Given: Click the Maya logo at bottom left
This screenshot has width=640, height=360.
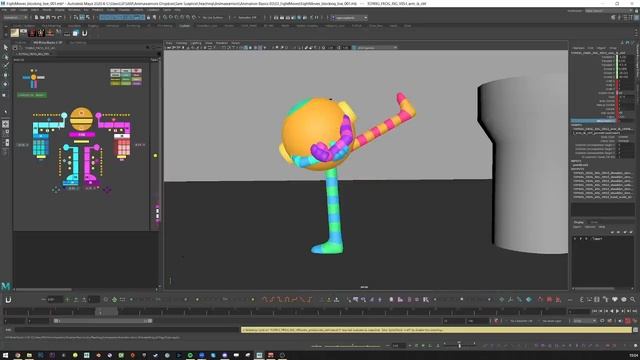Looking at the screenshot, I should coord(6,286).
